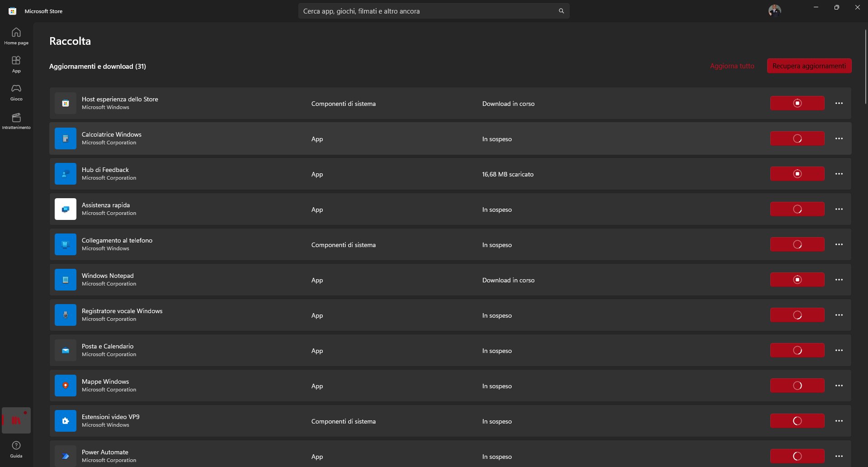Image resolution: width=868 pixels, height=467 pixels.
Task: Open more options for Host esperienza dello Store
Action: point(839,103)
